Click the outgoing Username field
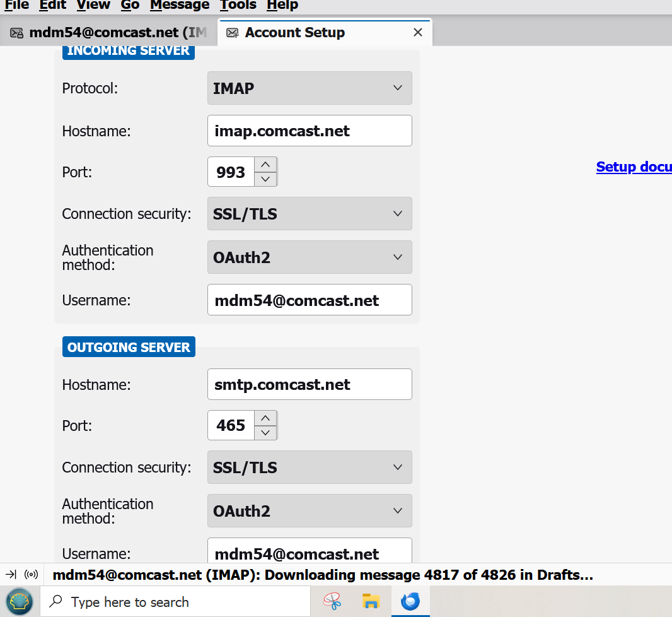Screen dimensions: 672x617 [x=310, y=551]
